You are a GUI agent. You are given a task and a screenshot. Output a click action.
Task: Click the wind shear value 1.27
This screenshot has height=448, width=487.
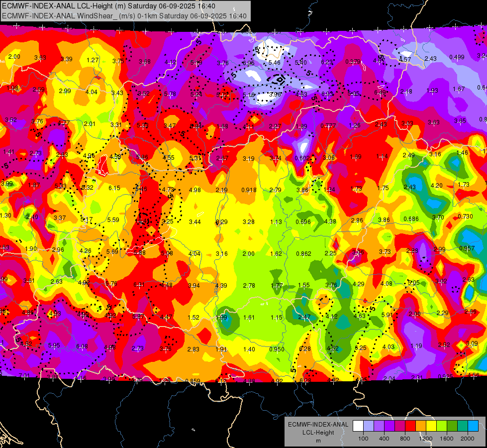point(93,60)
